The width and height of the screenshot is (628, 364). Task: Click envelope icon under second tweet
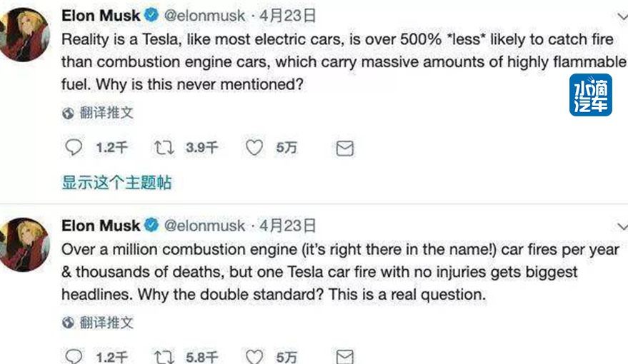point(345,356)
